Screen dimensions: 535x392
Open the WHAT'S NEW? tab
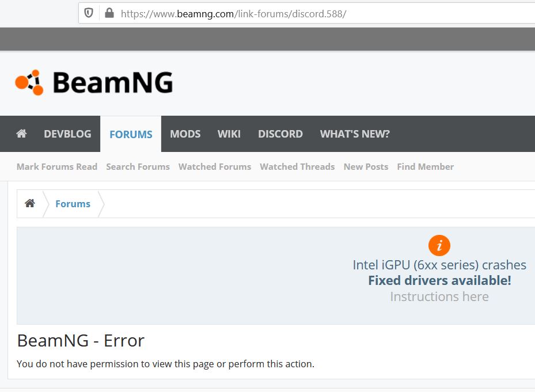pyautogui.click(x=355, y=134)
